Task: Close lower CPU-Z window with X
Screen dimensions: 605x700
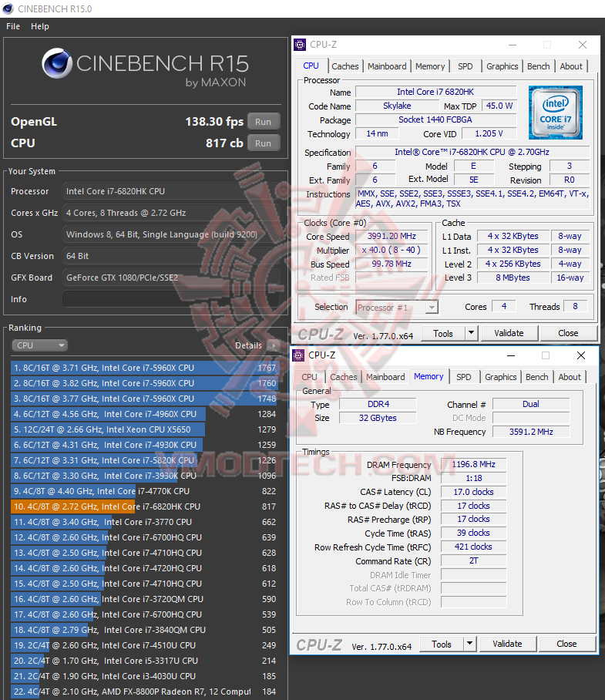Action: point(581,355)
